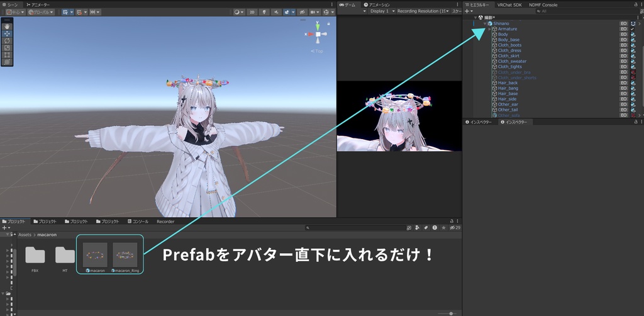Screen dimensions: 644x316
Task: Open effects toggle dropdown arrow
Action: pyautogui.click(x=293, y=12)
